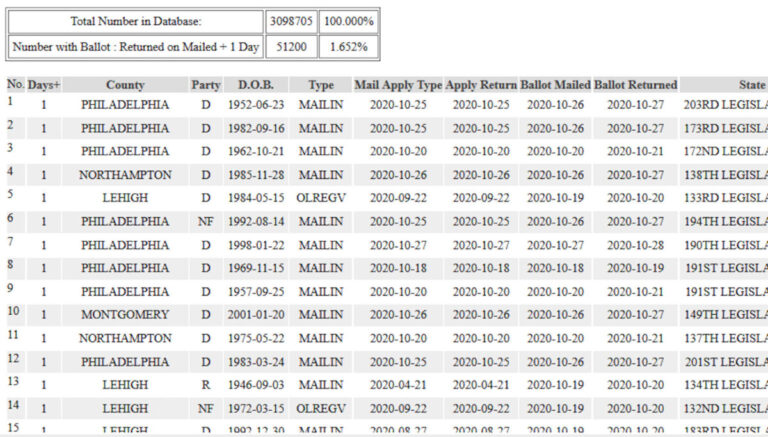Click the Party column header

pos(205,85)
